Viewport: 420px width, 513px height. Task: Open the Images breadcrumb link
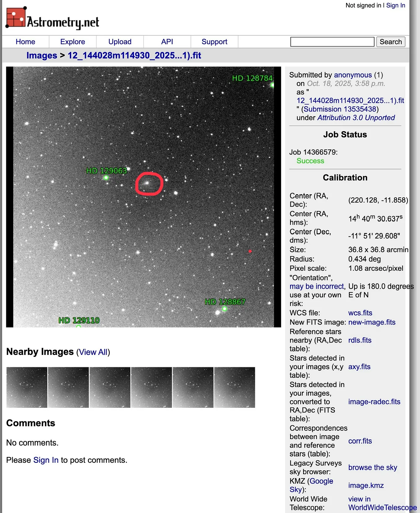pyautogui.click(x=42, y=55)
